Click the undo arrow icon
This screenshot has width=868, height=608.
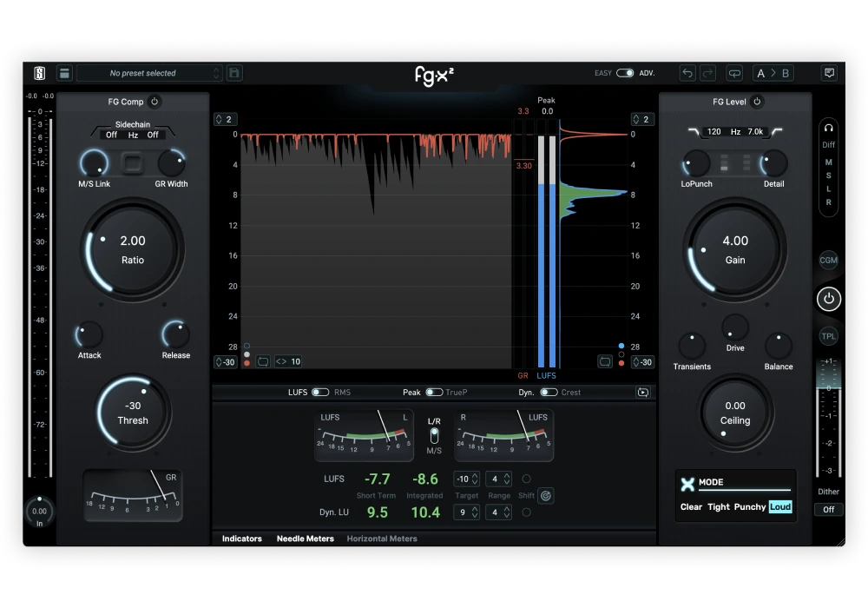tap(687, 73)
